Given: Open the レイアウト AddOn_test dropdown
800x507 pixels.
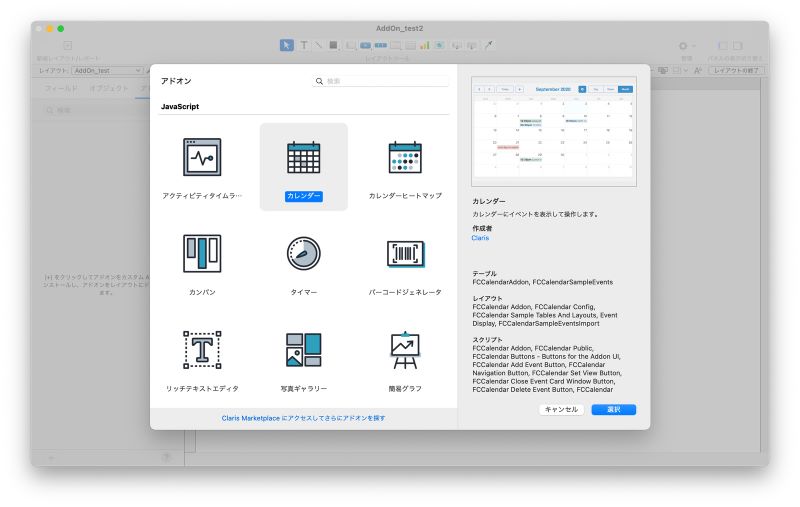Looking at the screenshot, I should click(x=107, y=70).
